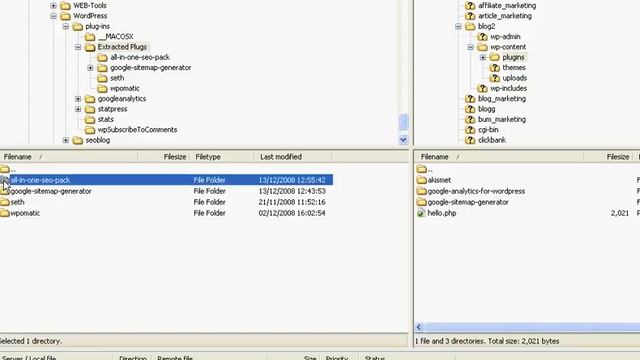Select seth row in local file list

coord(167,202)
